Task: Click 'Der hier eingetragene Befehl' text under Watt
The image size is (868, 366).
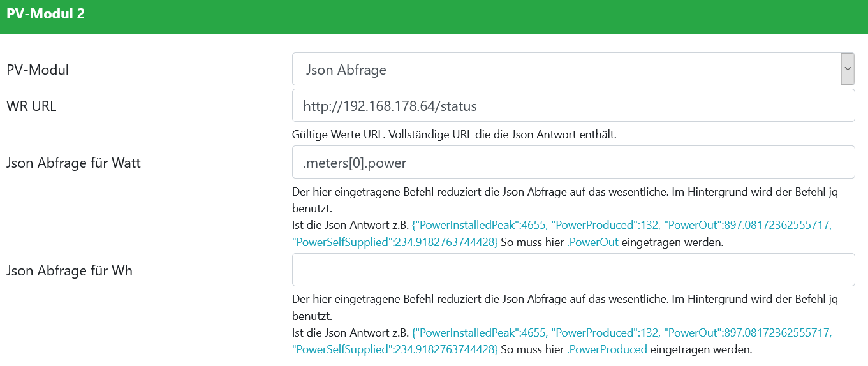Action: point(357,191)
